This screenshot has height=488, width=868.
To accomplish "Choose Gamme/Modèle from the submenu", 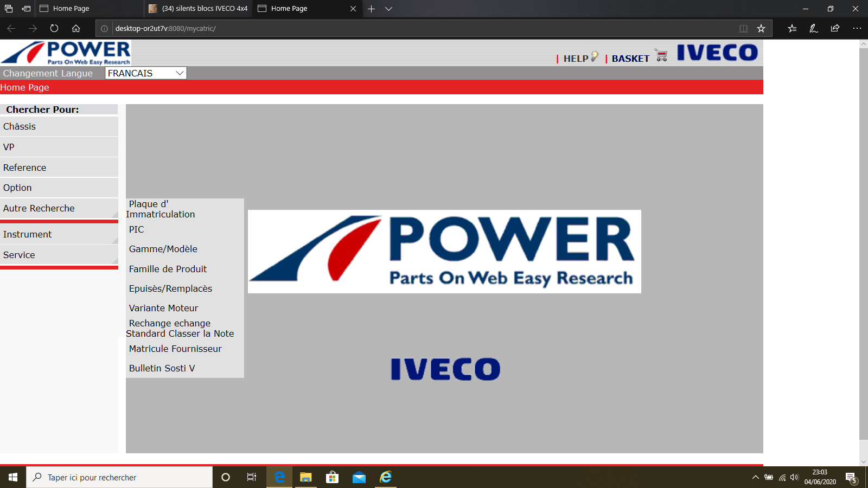I will point(163,249).
